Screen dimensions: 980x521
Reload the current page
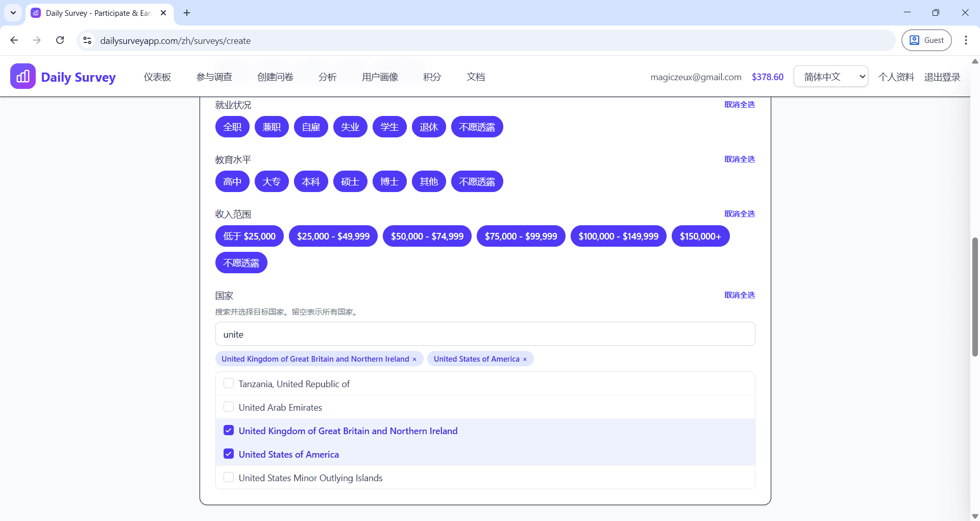coord(60,40)
